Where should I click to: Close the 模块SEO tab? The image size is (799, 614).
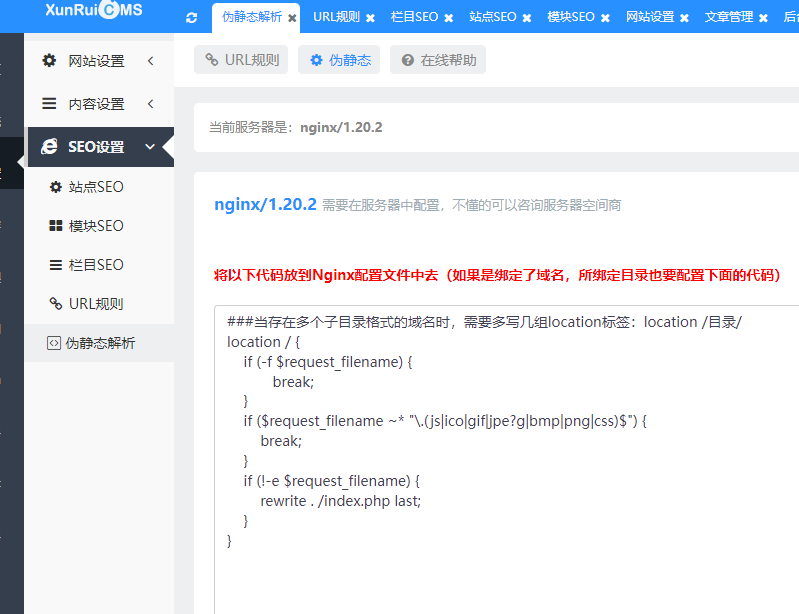coord(605,18)
